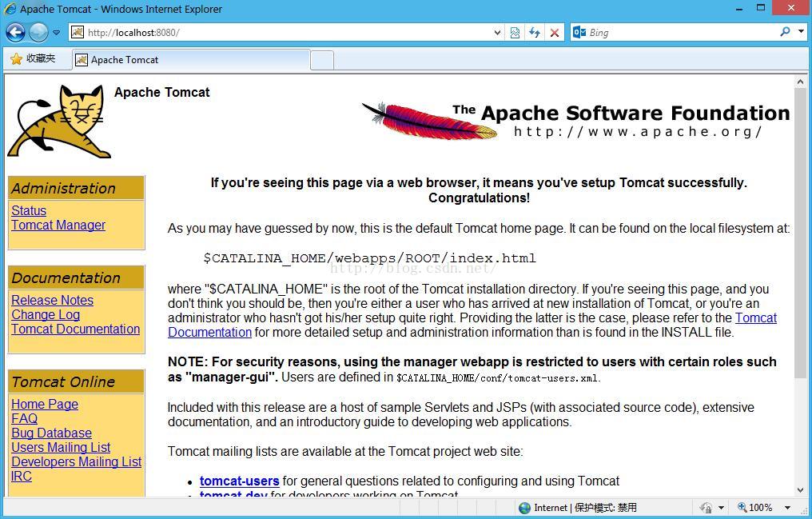Open the IRC link

tap(22, 477)
